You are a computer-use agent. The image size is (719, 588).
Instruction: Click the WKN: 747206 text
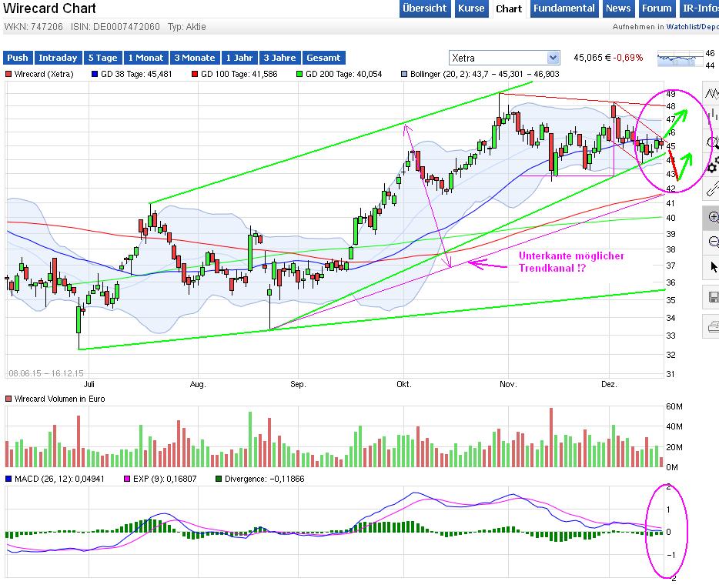(33, 27)
